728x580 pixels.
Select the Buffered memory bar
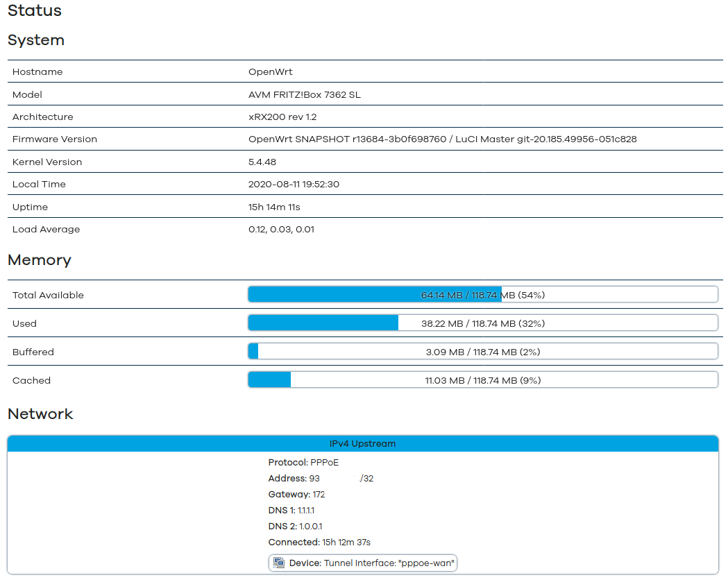click(482, 352)
